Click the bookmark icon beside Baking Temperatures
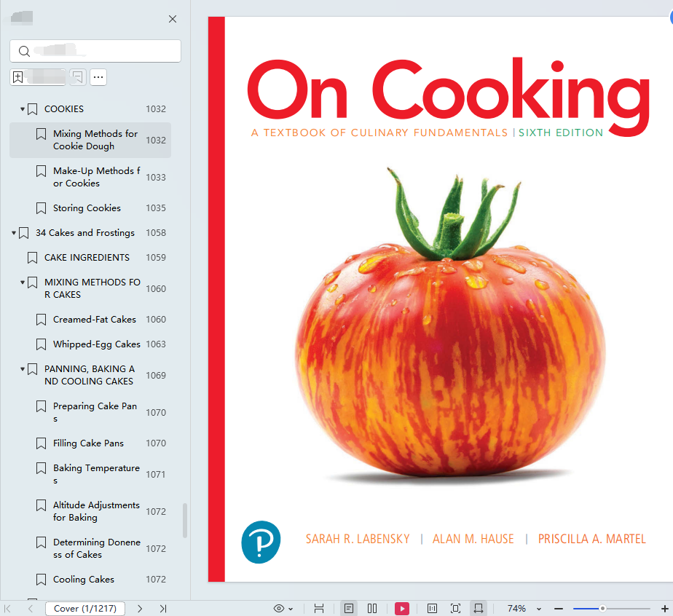 (41, 468)
